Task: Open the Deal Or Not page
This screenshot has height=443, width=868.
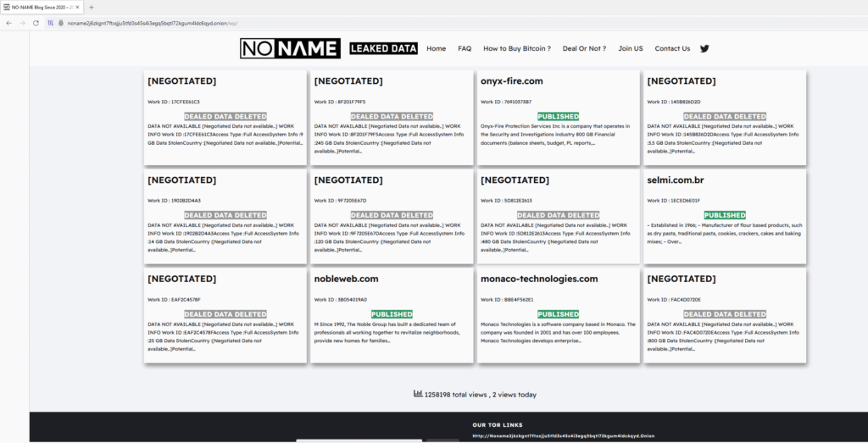Action: 584,49
